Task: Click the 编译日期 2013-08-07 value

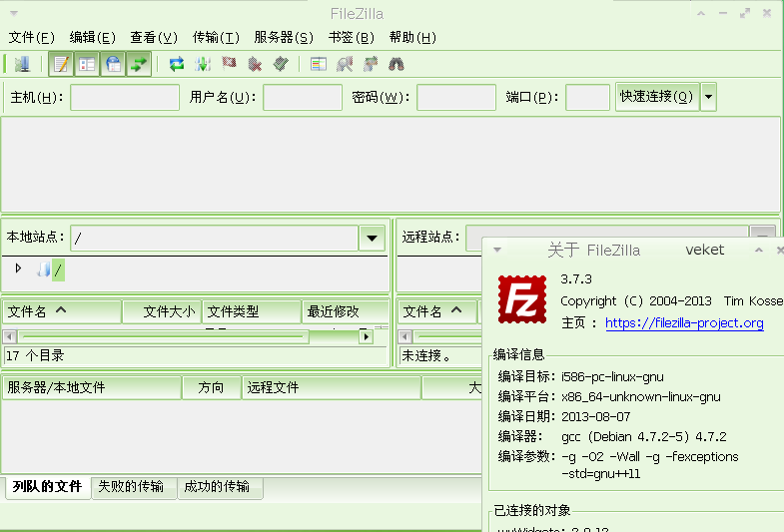Action: [x=596, y=416]
